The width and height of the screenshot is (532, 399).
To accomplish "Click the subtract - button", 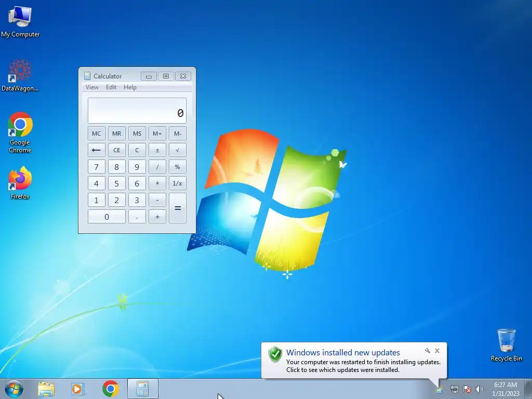I will coord(157,200).
